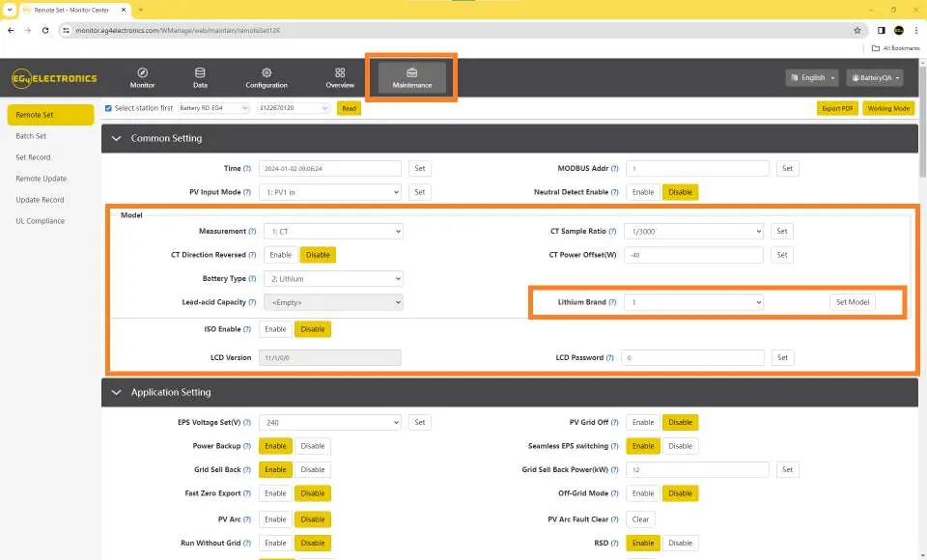Open Measurement dropdown

pyautogui.click(x=333, y=231)
